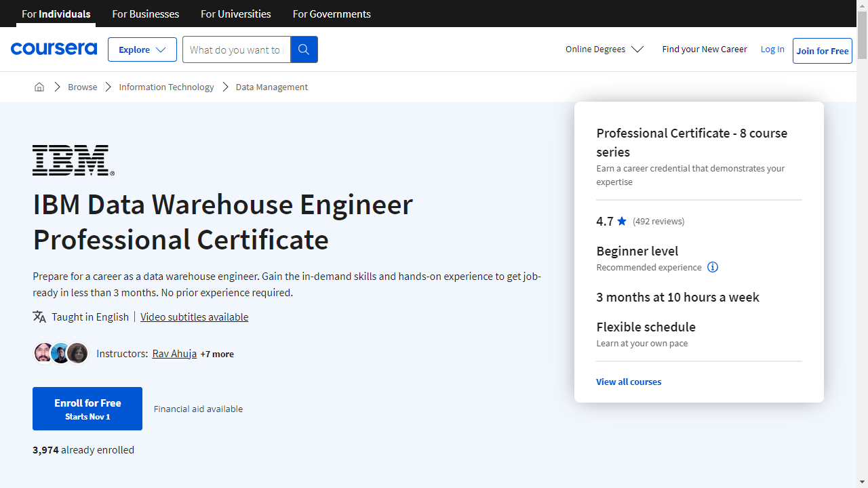Open Video subtitles available link
The height and width of the screenshot is (488, 868).
pos(195,317)
